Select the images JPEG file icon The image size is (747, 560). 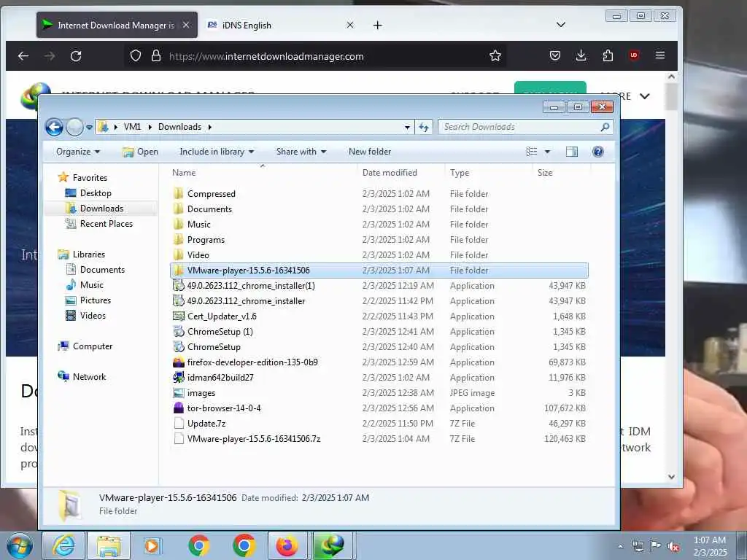[x=178, y=393]
